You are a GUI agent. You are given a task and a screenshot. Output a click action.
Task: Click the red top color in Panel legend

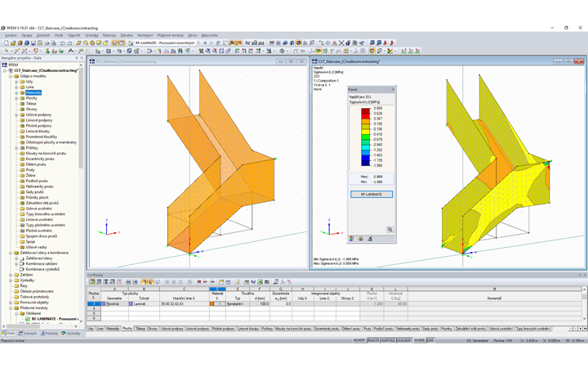[x=365, y=110]
